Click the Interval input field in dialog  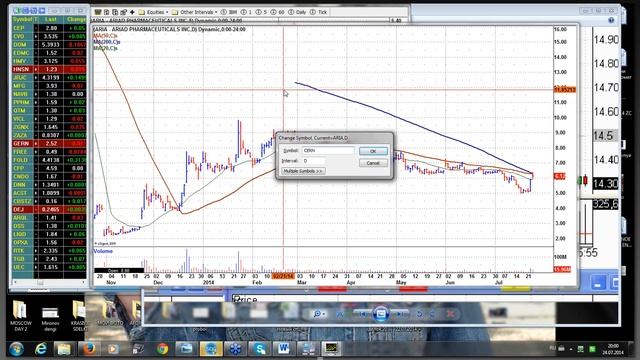pyautogui.click(x=313, y=160)
